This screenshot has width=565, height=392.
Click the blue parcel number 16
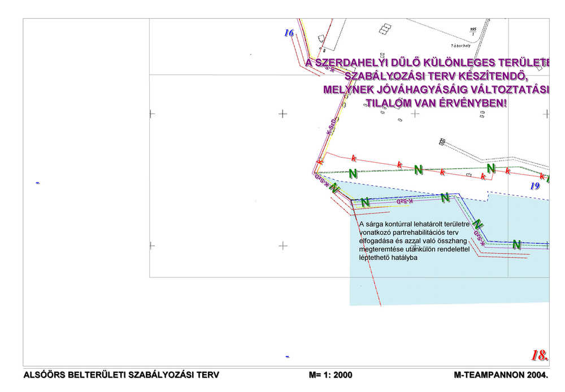289,33
